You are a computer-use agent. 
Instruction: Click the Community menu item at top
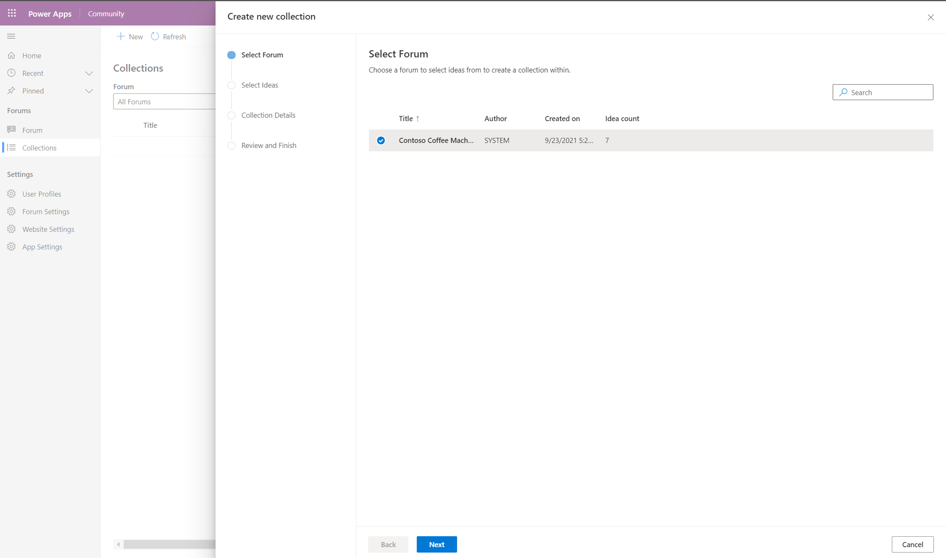106,13
